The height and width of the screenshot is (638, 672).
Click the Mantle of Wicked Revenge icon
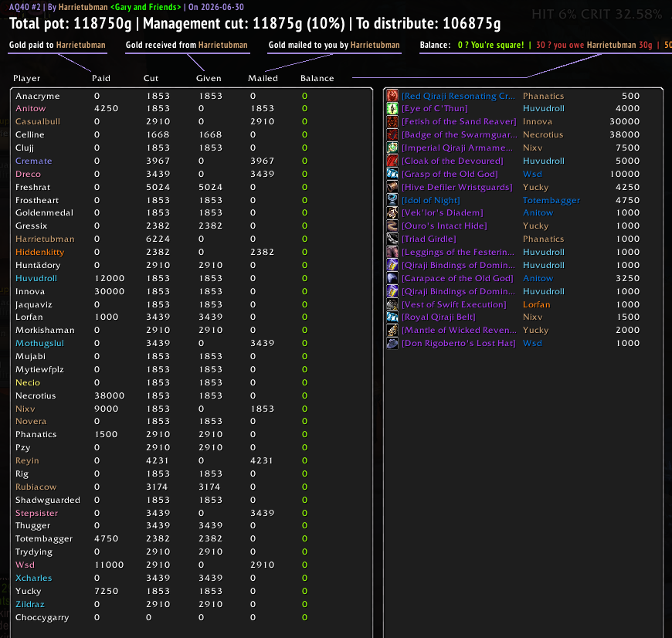click(392, 330)
